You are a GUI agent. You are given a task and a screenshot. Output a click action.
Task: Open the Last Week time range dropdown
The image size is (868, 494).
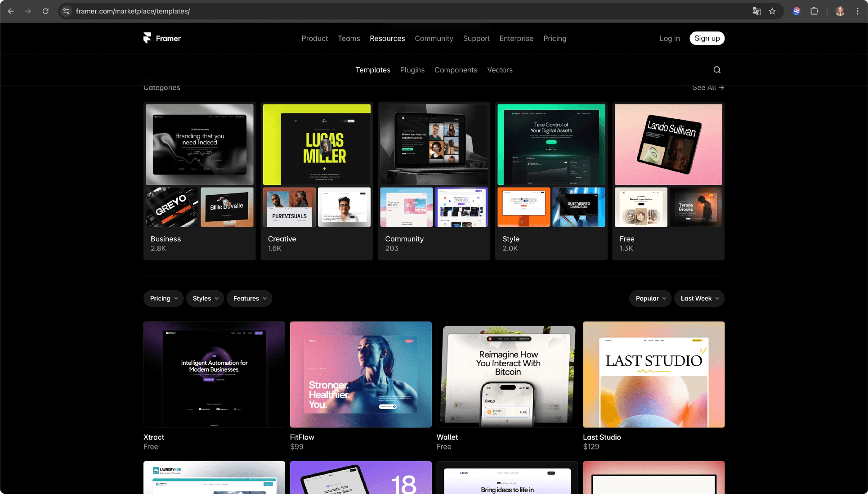(x=699, y=298)
